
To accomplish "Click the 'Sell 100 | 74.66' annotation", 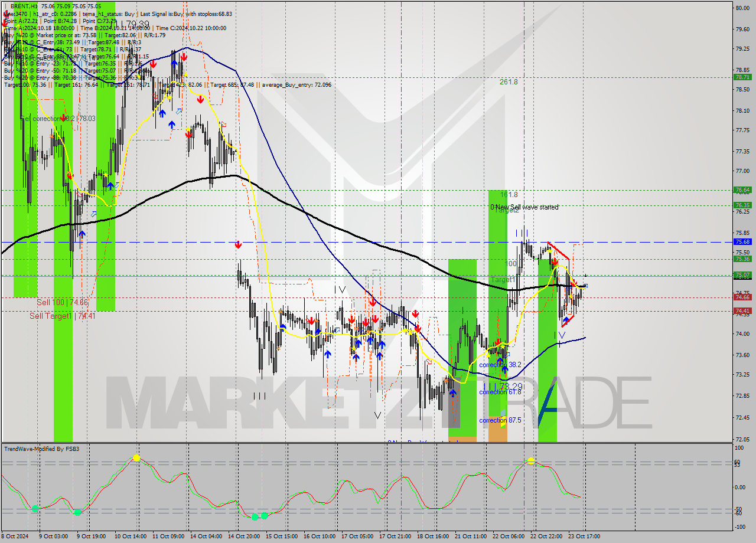I will 62,302.
